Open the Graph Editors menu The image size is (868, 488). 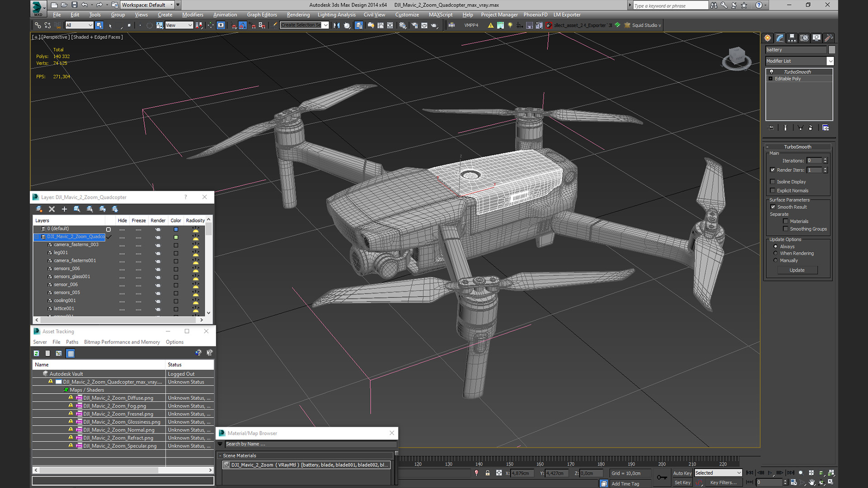tap(262, 15)
